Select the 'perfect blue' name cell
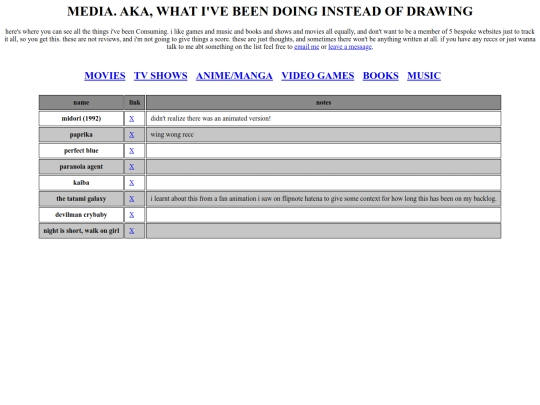 coord(81,150)
